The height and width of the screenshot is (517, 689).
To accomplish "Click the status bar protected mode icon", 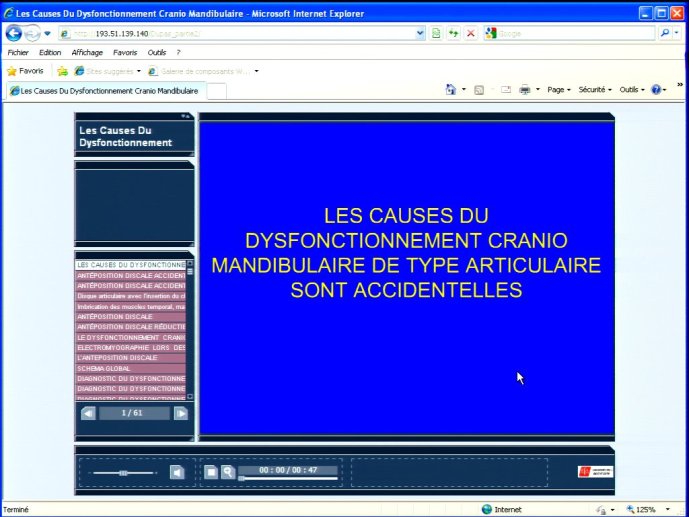I will [601, 510].
